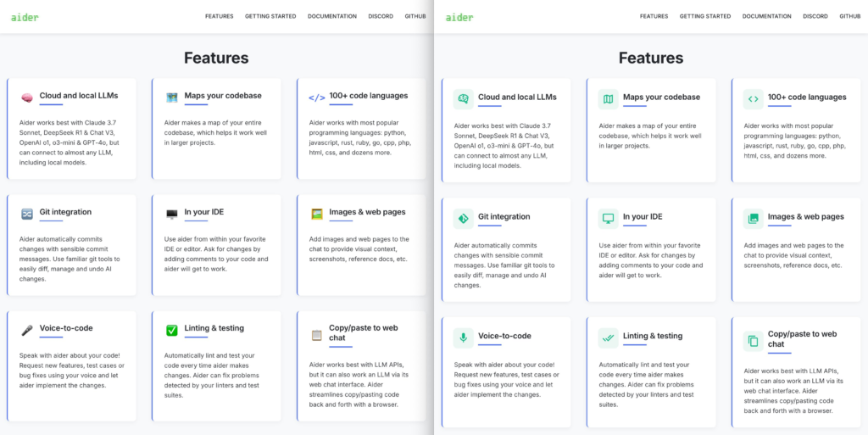Click the black microphone emoji for Voice-to-code
Viewport: 868px width, 435px height.
coord(26,331)
